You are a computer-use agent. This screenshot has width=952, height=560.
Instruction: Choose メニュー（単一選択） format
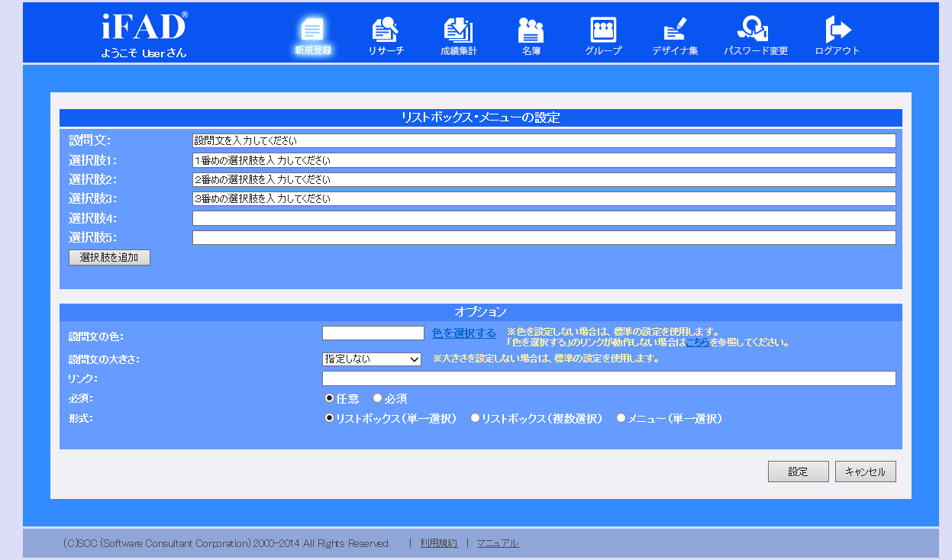(x=621, y=418)
